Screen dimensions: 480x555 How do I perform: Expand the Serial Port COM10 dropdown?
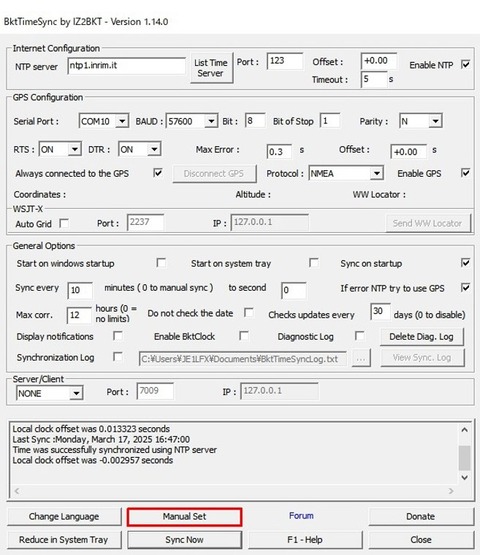[104, 121]
